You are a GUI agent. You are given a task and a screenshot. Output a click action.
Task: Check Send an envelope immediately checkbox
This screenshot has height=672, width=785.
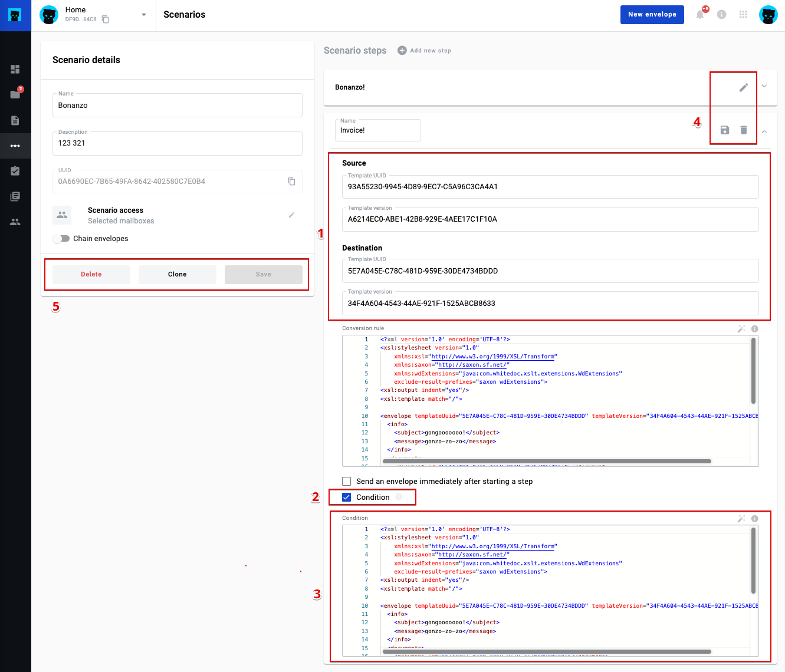point(347,482)
